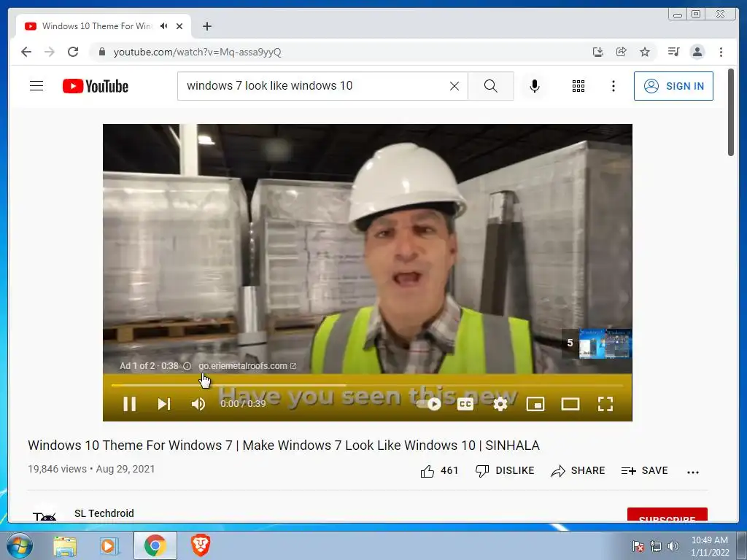Open the ad info icon next to 0:38
747x560 pixels.
point(187,366)
